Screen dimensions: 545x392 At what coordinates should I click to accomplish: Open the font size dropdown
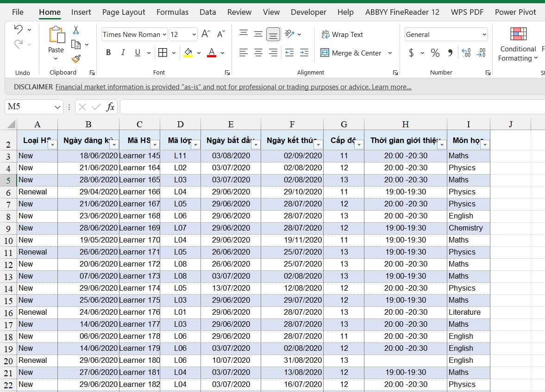[194, 34]
